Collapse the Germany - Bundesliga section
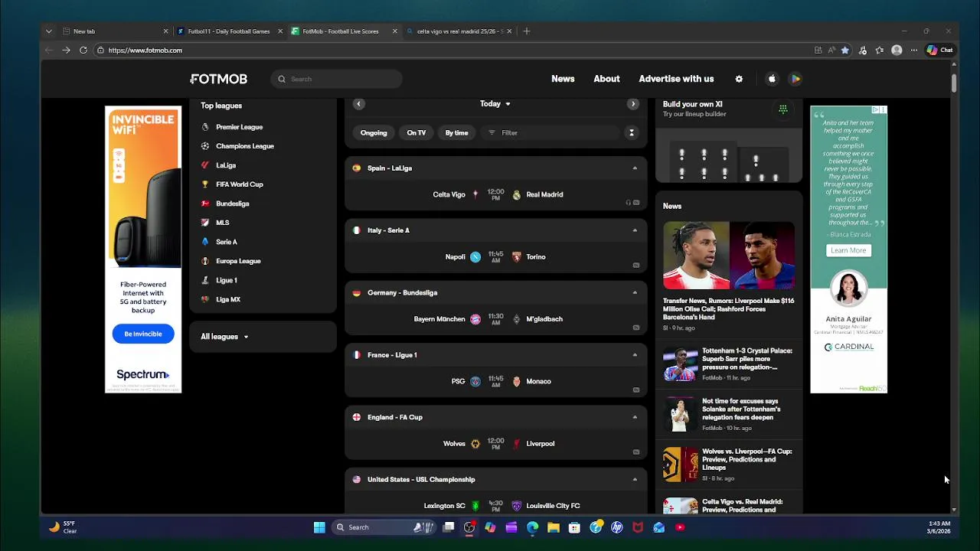 pos(635,292)
